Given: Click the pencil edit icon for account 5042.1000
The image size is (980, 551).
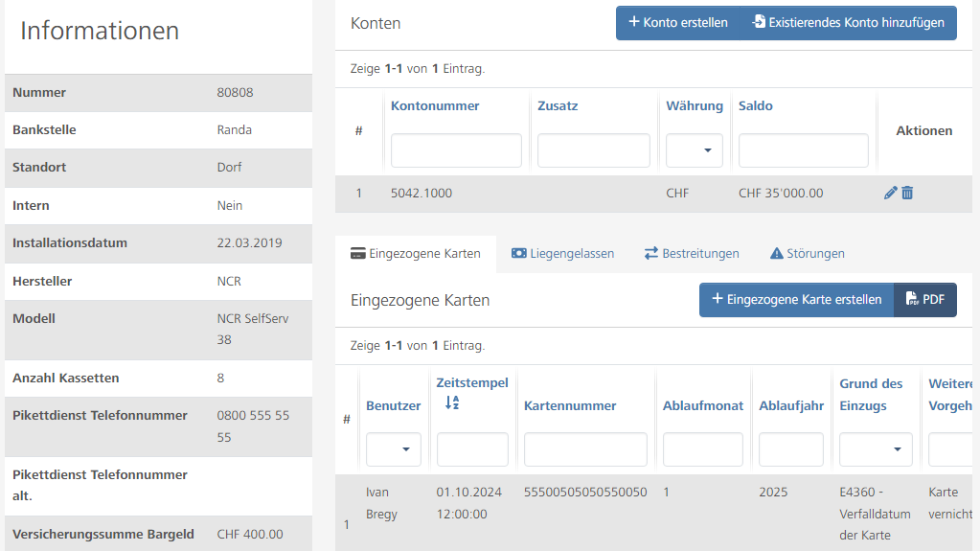Looking at the screenshot, I should 890,193.
